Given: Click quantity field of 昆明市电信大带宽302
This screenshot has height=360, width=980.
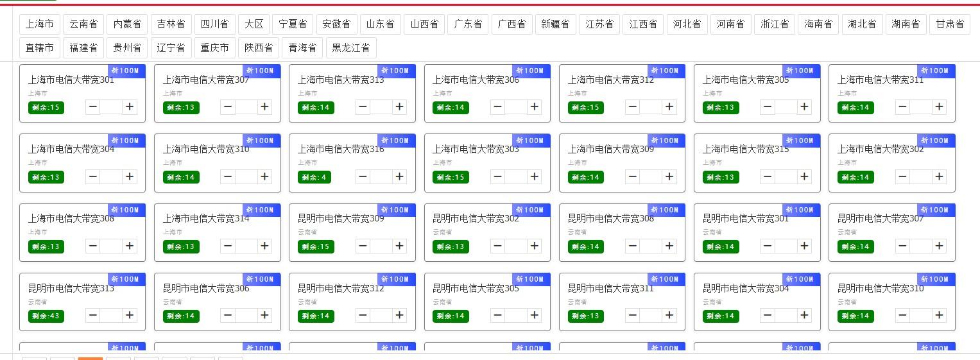Looking at the screenshot, I should click(516, 246).
